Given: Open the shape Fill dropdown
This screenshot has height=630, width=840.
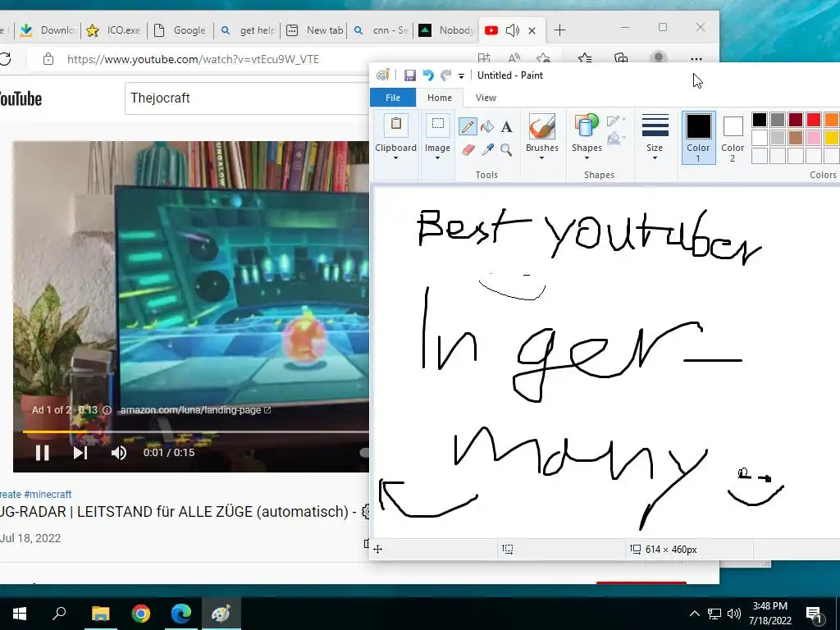Looking at the screenshot, I should (617, 138).
